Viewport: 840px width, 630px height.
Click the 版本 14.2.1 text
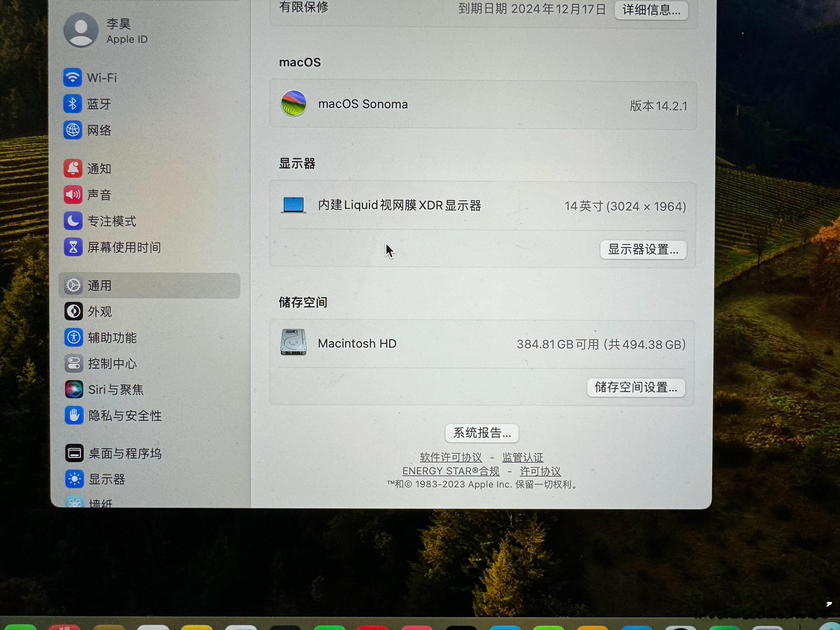pos(659,106)
